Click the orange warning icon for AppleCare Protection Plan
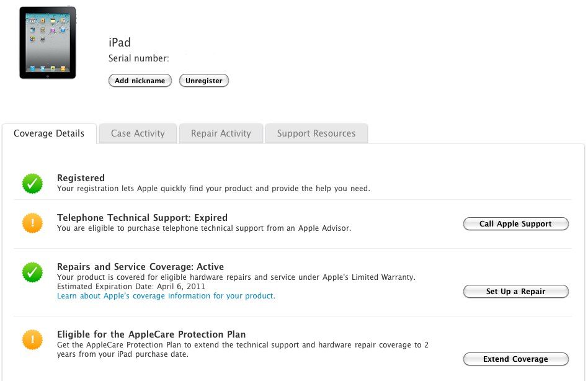The width and height of the screenshot is (588, 381). click(32, 339)
